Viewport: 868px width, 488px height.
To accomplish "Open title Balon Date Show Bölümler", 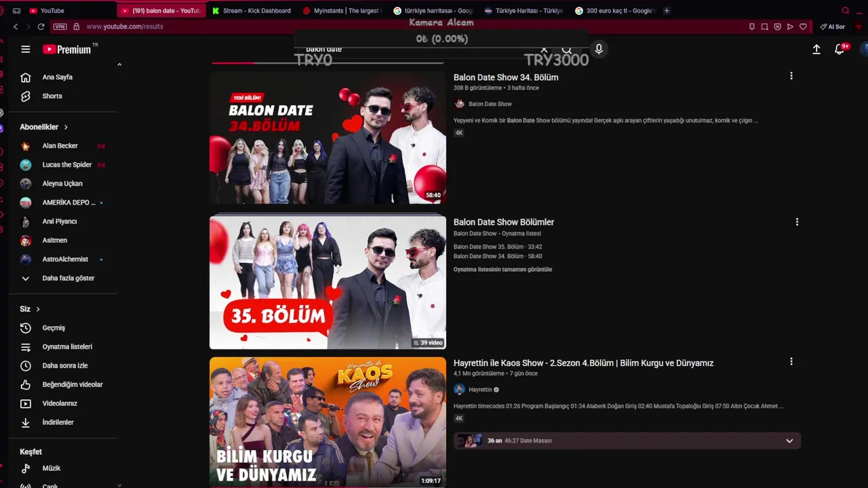I will tap(504, 222).
